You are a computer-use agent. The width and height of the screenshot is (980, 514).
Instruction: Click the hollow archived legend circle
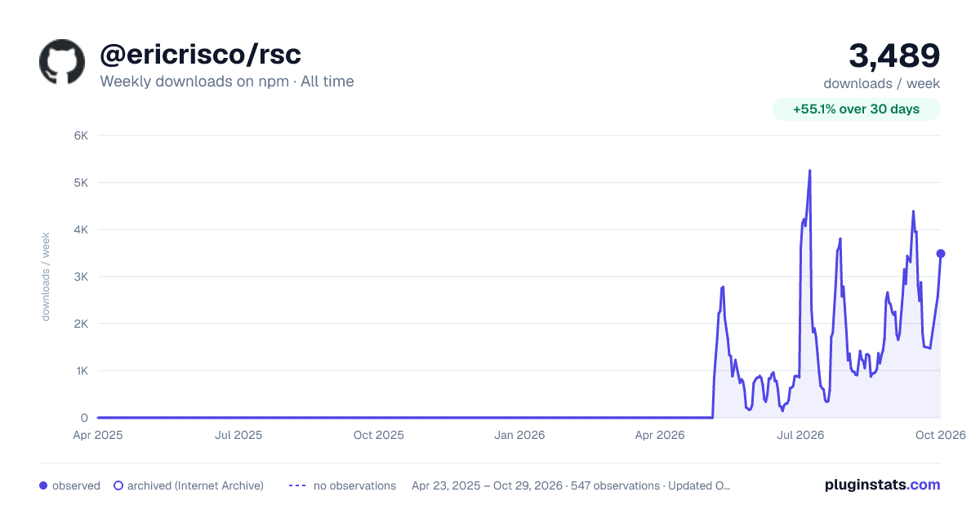pyautogui.click(x=118, y=485)
